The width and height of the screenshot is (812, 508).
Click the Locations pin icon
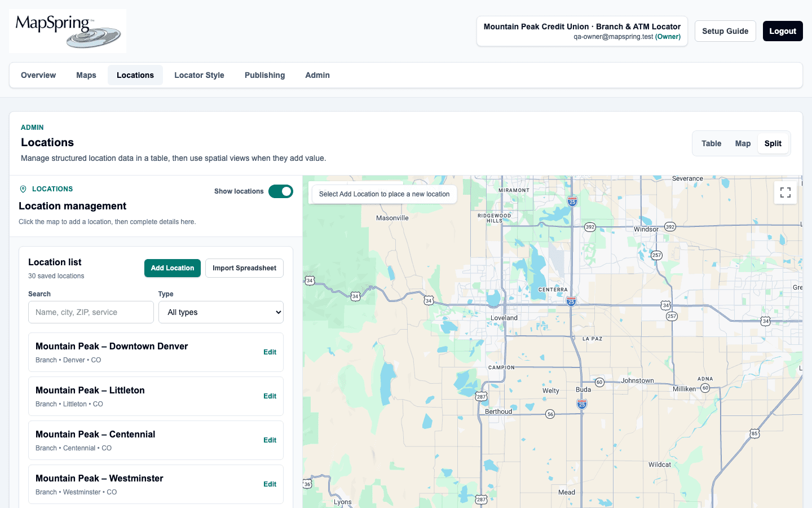tap(23, 189)
